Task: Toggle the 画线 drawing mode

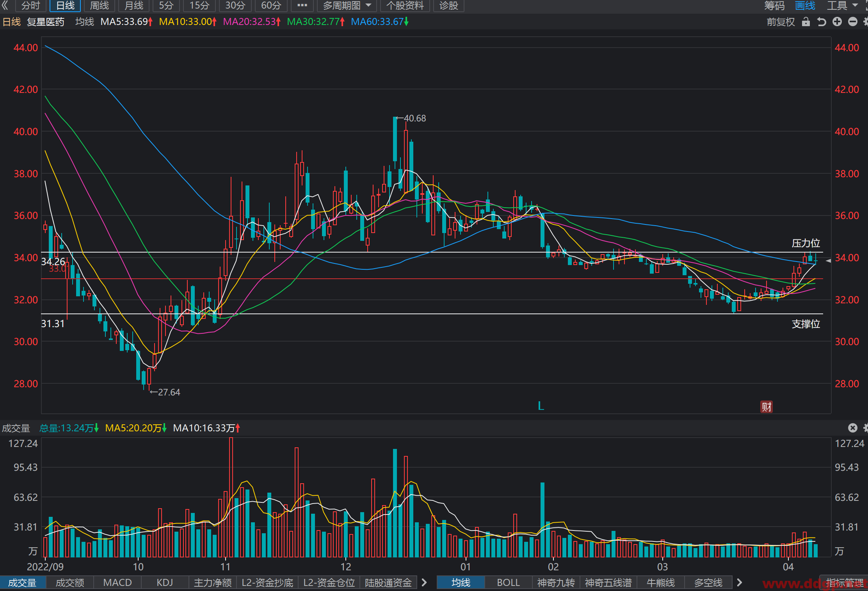Action: pyautogui.click(x=805, y=5)
